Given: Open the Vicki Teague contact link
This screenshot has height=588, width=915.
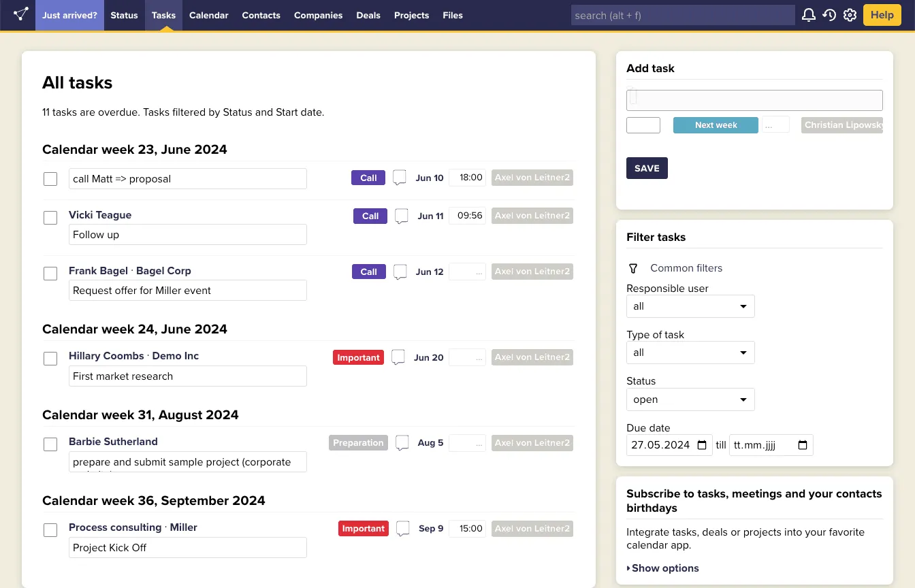Looking at the screenshot, I should (100, 215).
